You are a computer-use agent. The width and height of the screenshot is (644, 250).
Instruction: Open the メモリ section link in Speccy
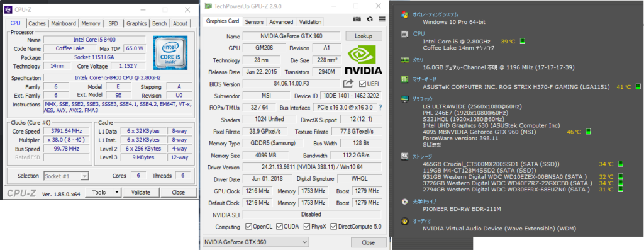coord(418,60)
